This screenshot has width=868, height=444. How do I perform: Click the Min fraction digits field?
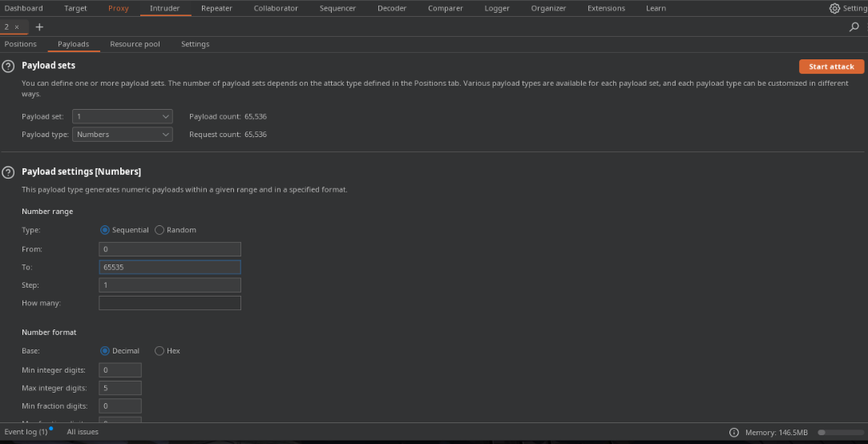(120, 406)
